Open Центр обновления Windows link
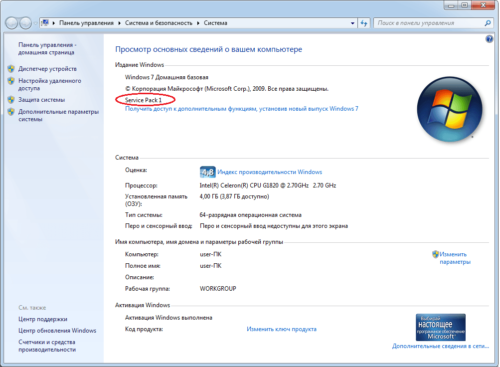Viewport: 500px width, 367px height. tap(57, 331)
